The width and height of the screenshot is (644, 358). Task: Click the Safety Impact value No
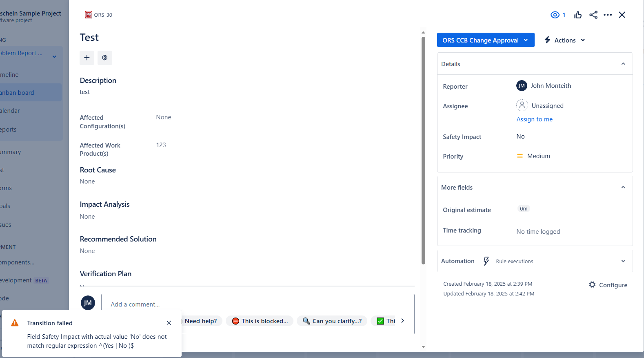coord(521,136)
